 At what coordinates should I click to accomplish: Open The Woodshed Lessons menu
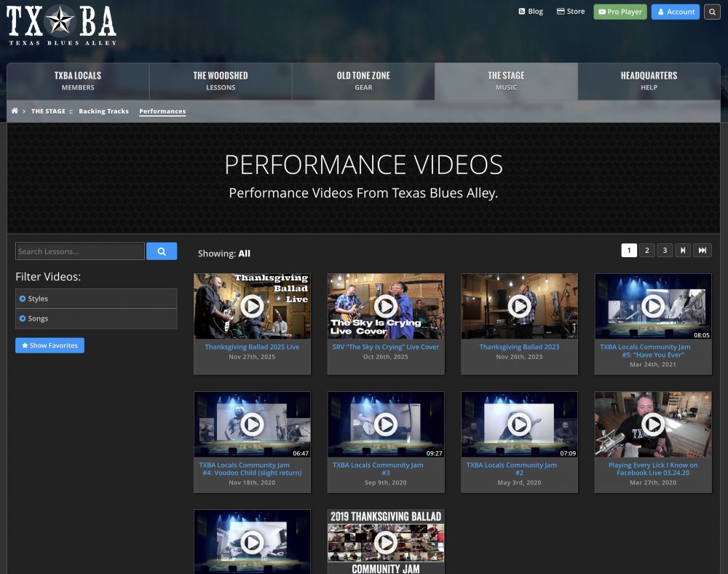(x=221, y=81)
